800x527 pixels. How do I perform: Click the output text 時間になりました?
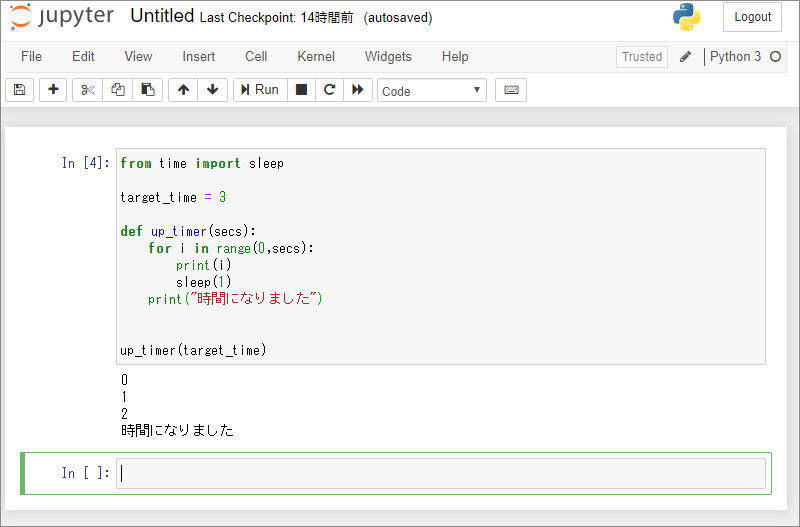pos(178,430)
